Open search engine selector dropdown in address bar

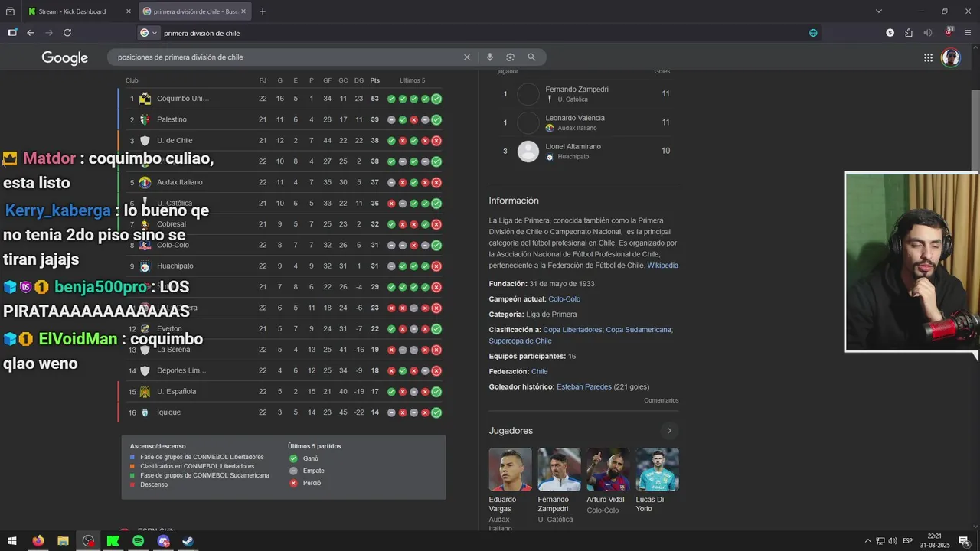(x=149, y=33)
